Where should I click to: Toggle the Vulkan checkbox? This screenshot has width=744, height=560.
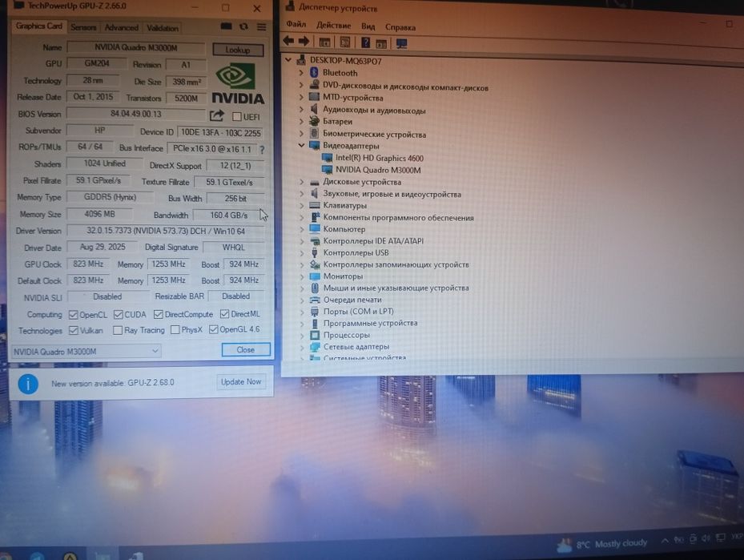pos(73,330)
